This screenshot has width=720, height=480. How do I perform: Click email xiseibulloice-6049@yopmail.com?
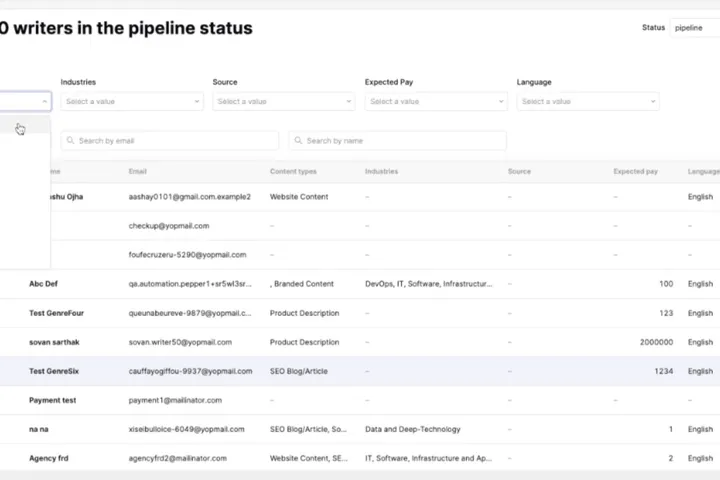click(x=186, y=429)
